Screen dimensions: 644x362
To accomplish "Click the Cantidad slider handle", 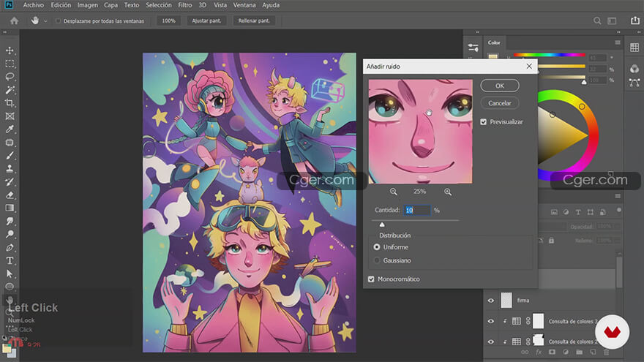I will coord(382,224).
